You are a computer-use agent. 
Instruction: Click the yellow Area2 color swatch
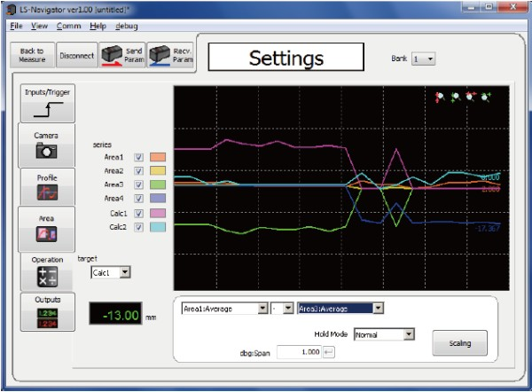pos(158,170)
